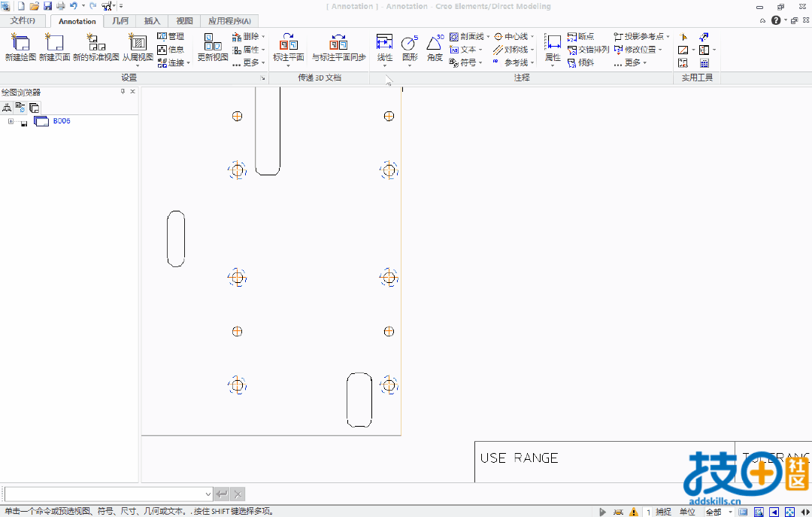The height and width of the screenshot is (517, 812).
Task: Click the Redo arrow in quick access toolbar
Action: [x=93, y=6]
